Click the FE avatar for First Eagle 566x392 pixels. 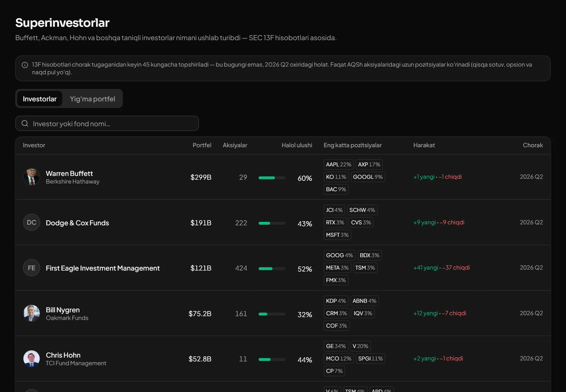[x=32, y=268]
